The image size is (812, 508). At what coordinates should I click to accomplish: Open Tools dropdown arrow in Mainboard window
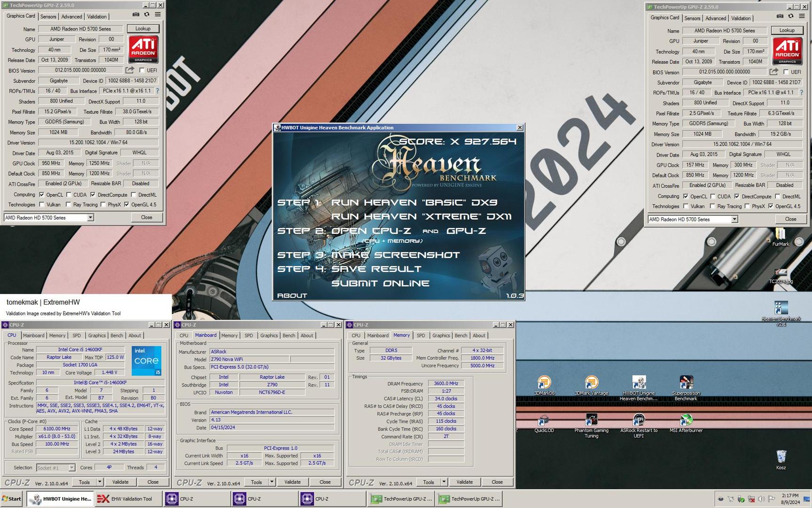pyautogui.click(x=272, y=482)
